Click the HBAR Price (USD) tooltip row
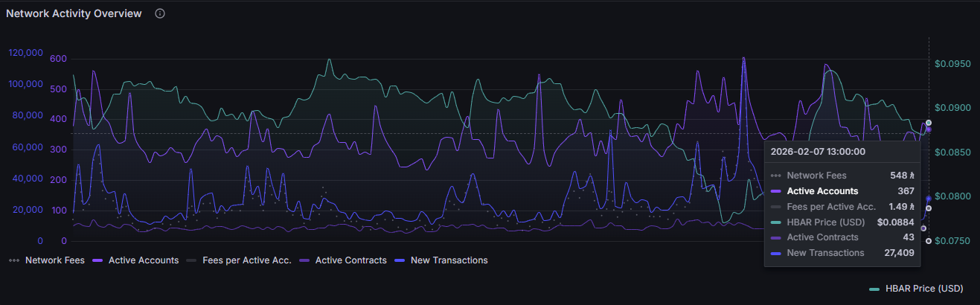Viewport: 980px width, 305px height. pos(842,222)
